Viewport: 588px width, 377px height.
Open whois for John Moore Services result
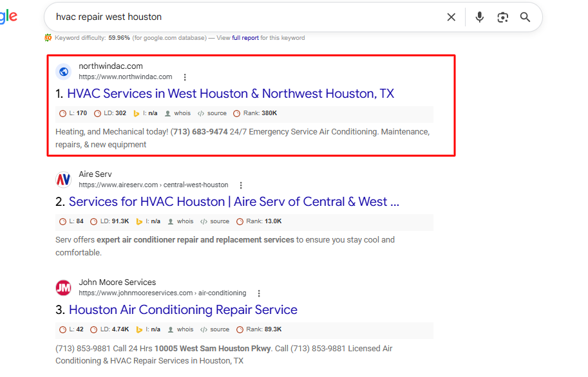pos(180,329)
